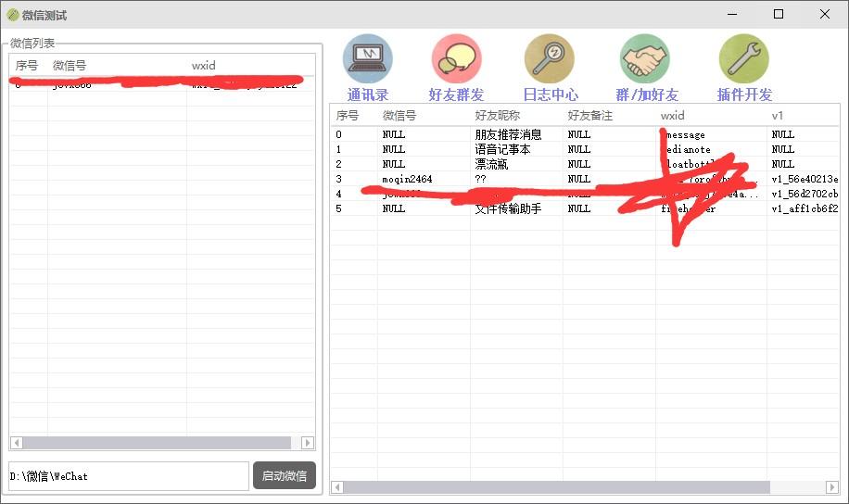849x504 pixels.
Task: Select the 语音记事本 row
Action: [585, 149]
